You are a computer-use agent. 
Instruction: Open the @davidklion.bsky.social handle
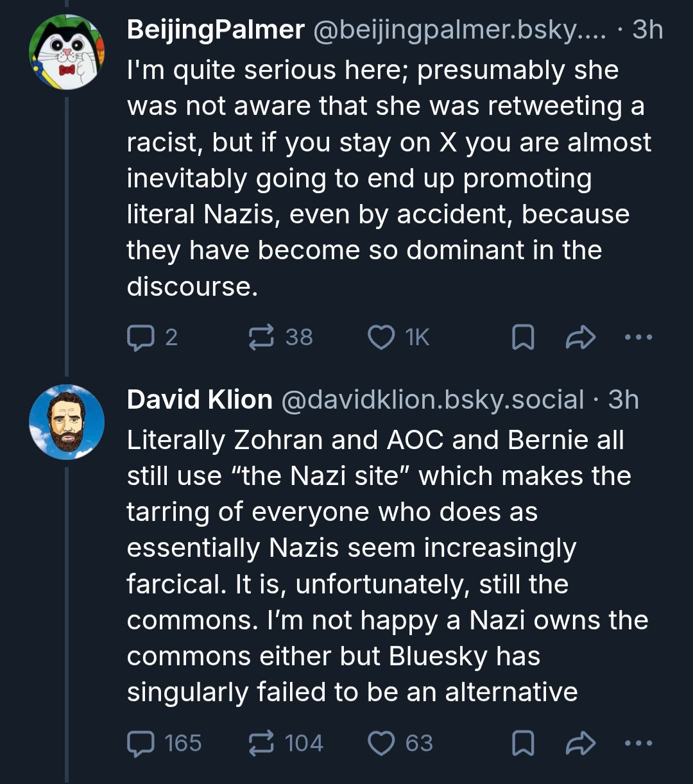[432, 400]
